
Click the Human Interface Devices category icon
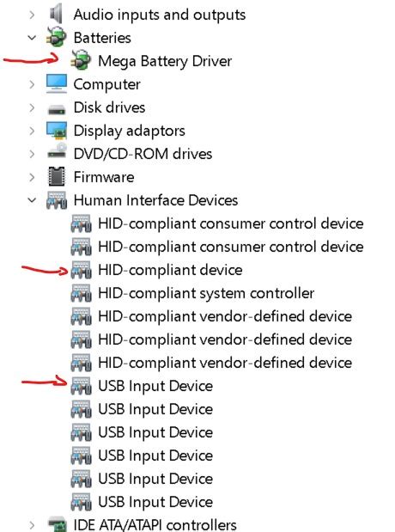pyautogui.click(x=57, y=200)
